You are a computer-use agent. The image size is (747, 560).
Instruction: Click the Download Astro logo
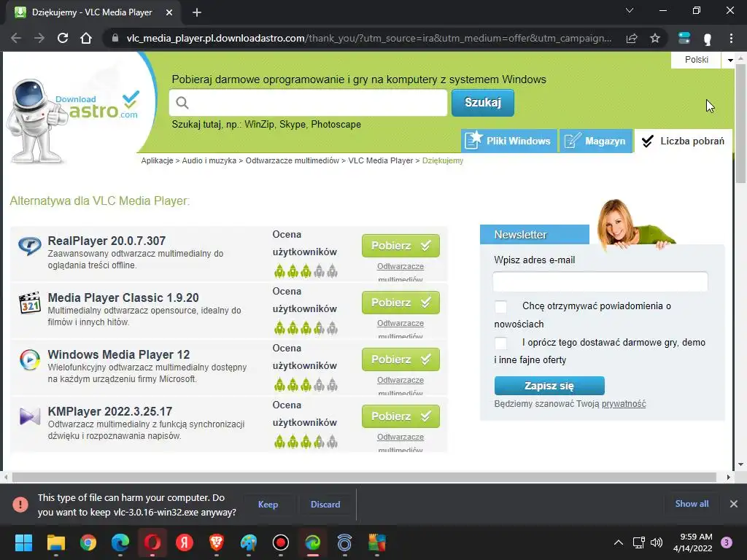tap(74, 120)
